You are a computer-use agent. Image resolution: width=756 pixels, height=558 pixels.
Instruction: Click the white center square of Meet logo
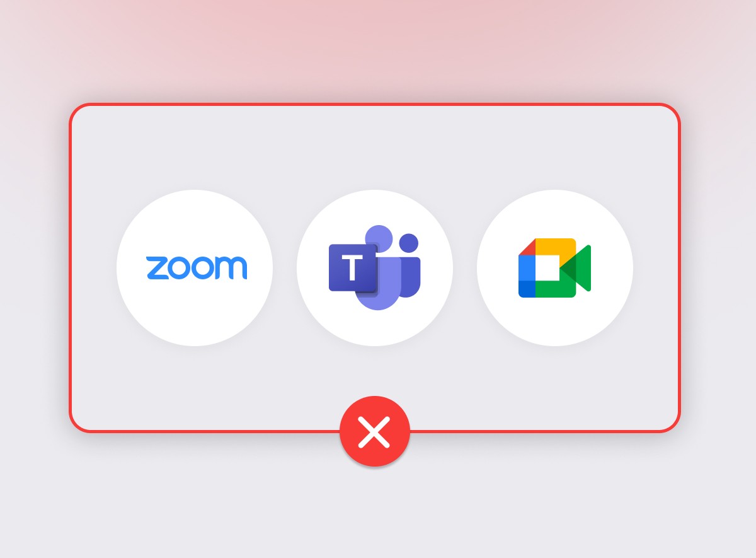tap(547, 268)
